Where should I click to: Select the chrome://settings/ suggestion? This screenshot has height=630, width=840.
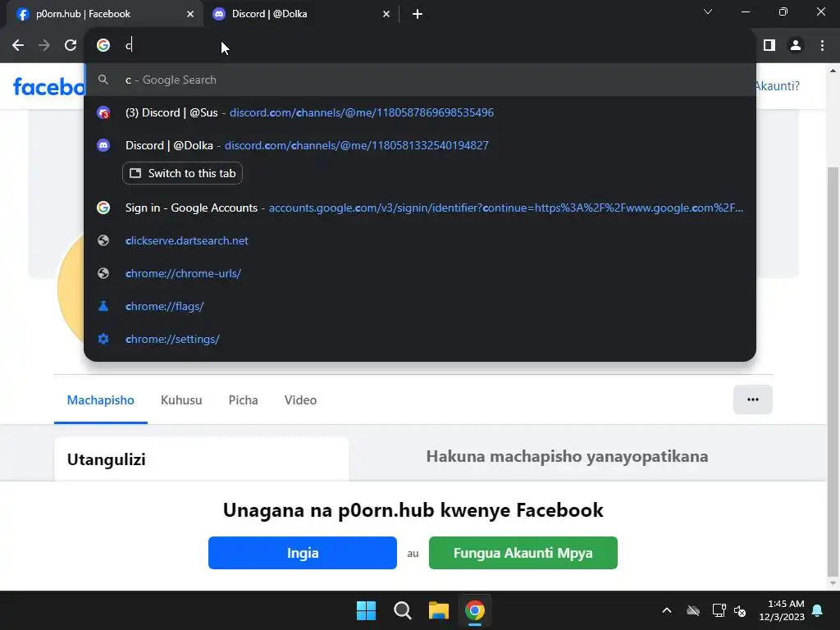pyautogui.click(x=420, y=339)
